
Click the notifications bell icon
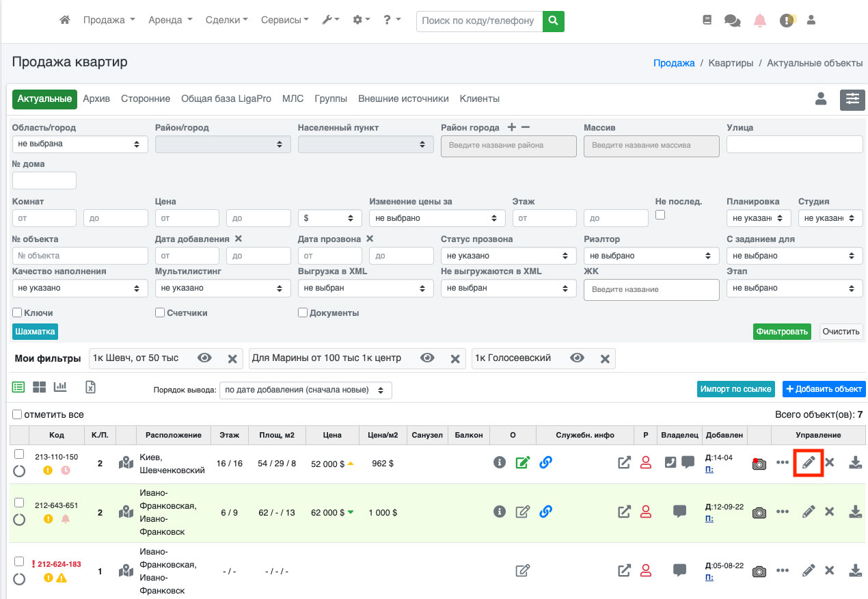[x=760, y=21]
